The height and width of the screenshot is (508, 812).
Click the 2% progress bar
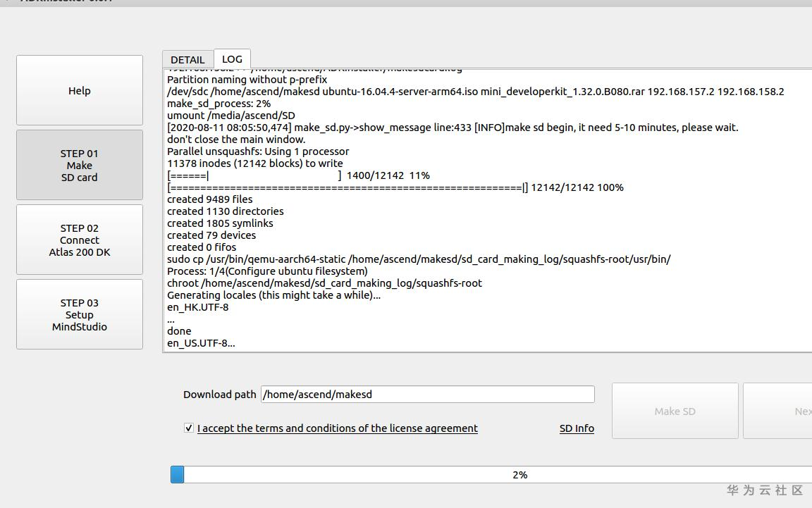pyautogui.click(x=491, y=474)
